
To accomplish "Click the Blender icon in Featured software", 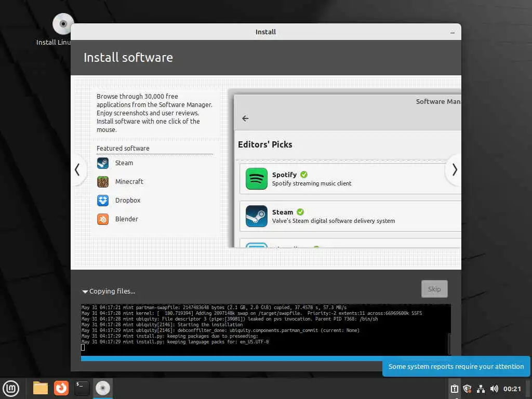I will tap(103, 219).
